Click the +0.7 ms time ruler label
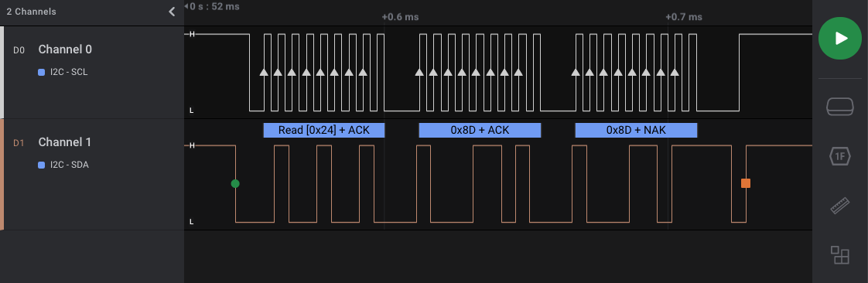868x283 pixels. pyautogui.click(x=684, y=17)
